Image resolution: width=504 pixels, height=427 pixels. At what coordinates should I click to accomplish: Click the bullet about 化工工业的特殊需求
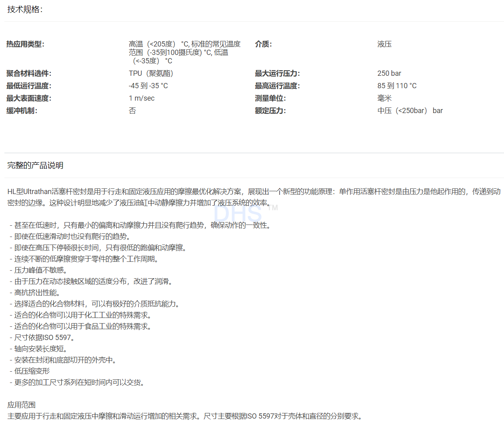tap(82, 315)
